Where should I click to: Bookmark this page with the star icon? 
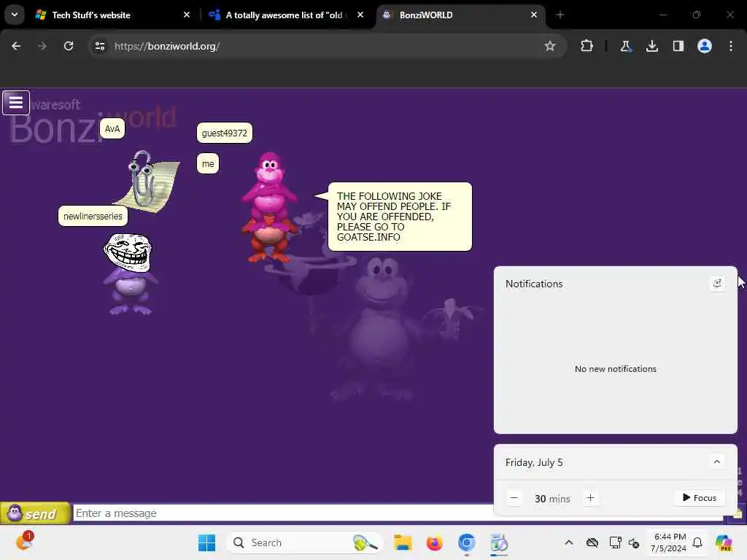click(x=550, y=46)
